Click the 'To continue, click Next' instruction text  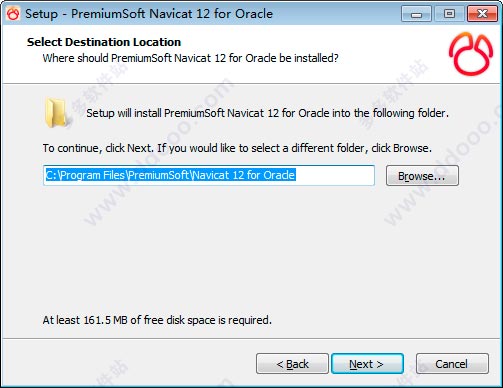(x=237, y=148)
